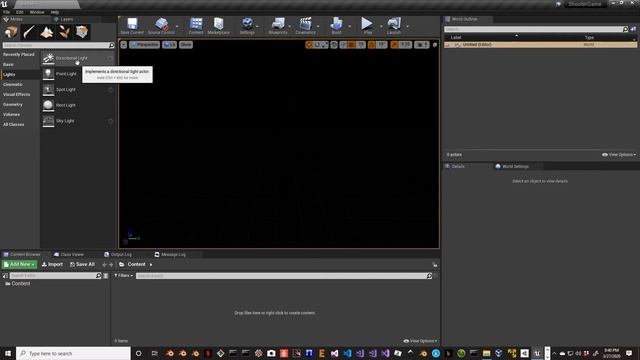
Task: Maximize or restore the viewport
Action: point(435,44)
